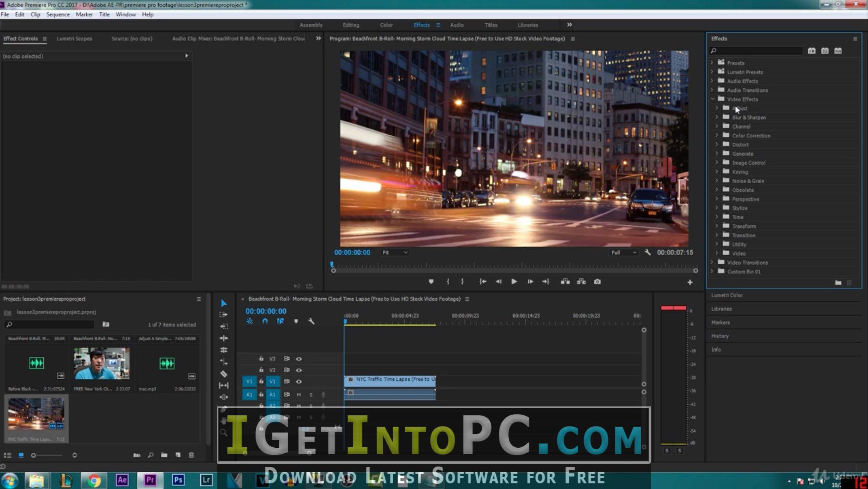Click the Export Frame icon in preview
The image size is (868, 489).
(597, 281)
